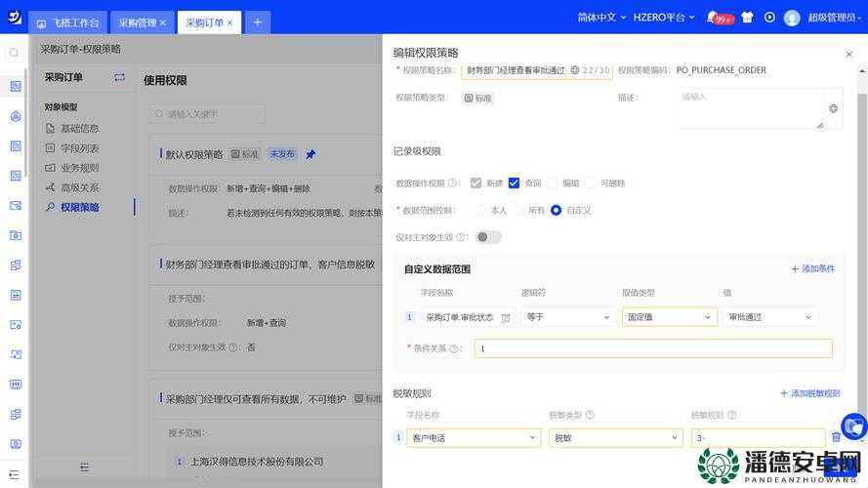The height and width of the screenshot is (488, 868).
Task: Collapse the object model sidebar icon
Action: 84,468
